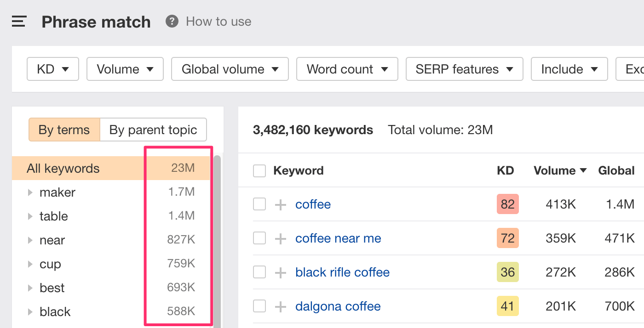
Task: Click plus icon beside dalgona coffee
Action: (281, 306)
